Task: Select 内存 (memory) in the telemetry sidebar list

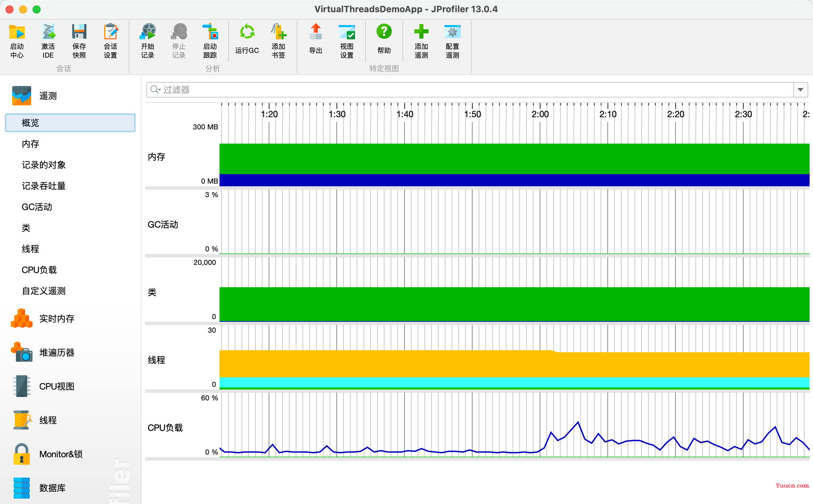Action: [x=30, y=144]
